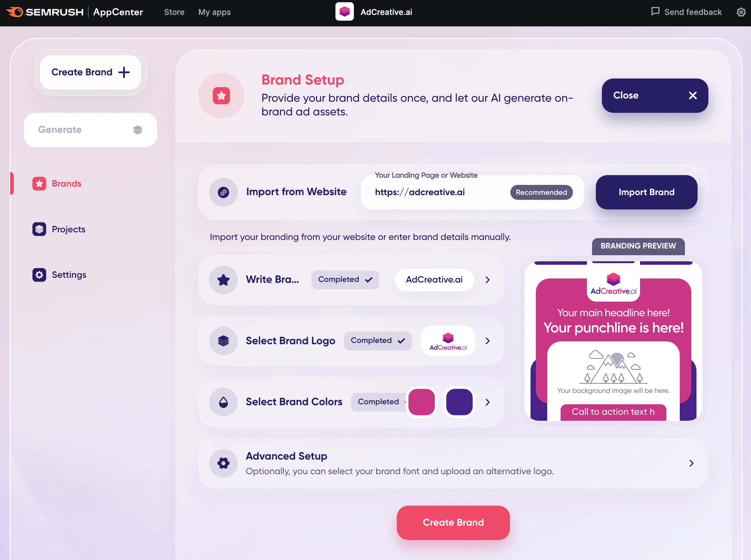Image resolution: width=751 pixels, height=560 pixels.
Task: Click the link/chain icon for Import from Website
Action: (x=224, y=192)
